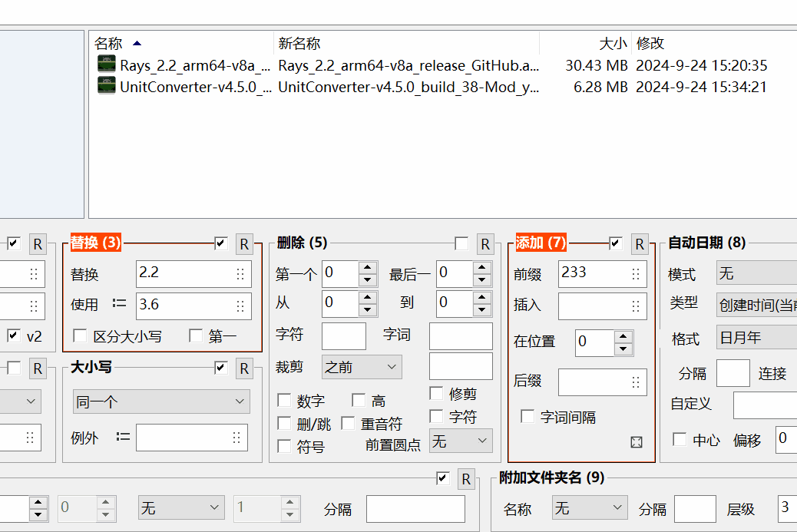Click the Rays APK file icon

click(x=105, y=64)
